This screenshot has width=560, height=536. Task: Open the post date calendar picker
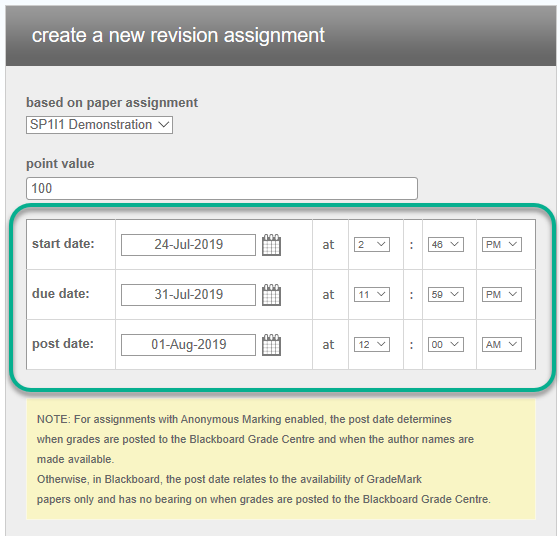click(271, 345)
